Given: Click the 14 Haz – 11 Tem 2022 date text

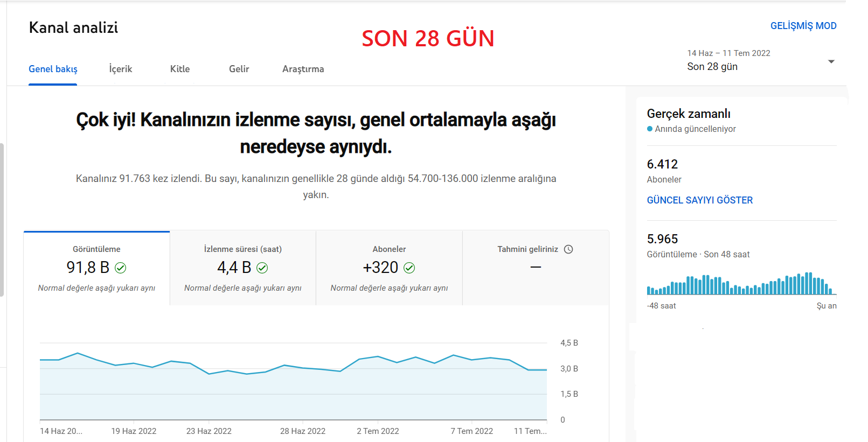Looking at the screenshot, I should tap(728, 53).
